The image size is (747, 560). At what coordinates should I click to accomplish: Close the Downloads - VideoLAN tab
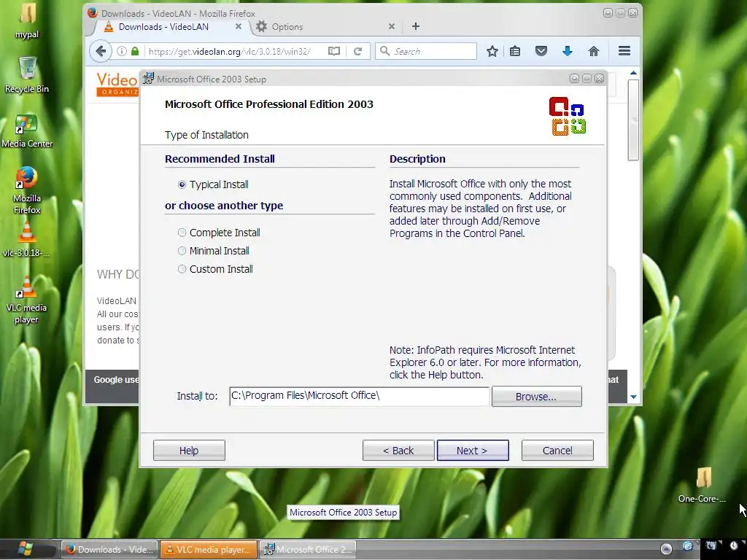239,27
